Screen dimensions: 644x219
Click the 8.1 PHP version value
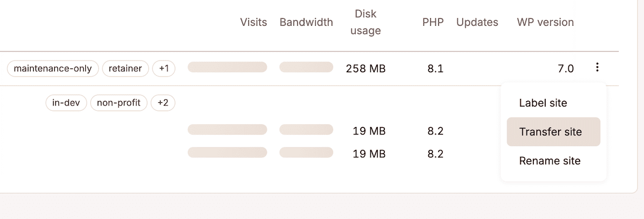click(435, 69)
